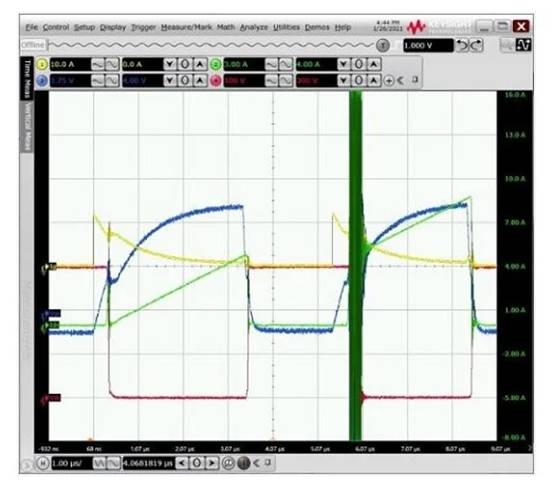
Task: Toggle yellow channel 1 on or off
Action: click(42, 64)
